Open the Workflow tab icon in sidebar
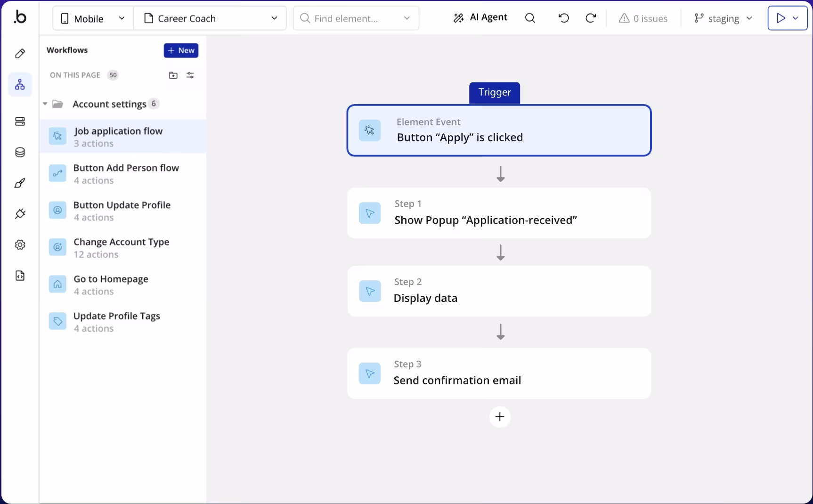 point(20,85)
